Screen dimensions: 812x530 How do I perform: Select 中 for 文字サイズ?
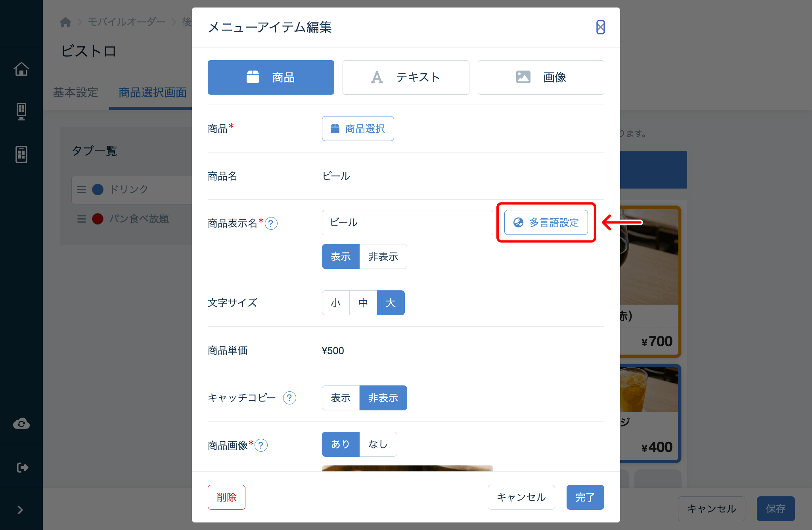(363, 303)
